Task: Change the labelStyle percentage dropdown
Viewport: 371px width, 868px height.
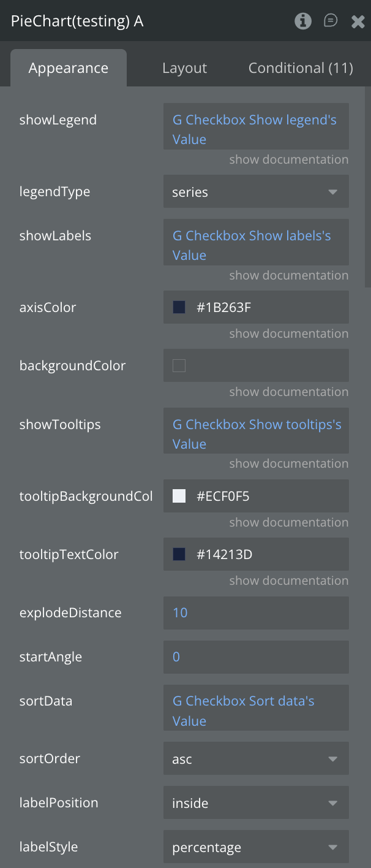Action: [256, 847]
